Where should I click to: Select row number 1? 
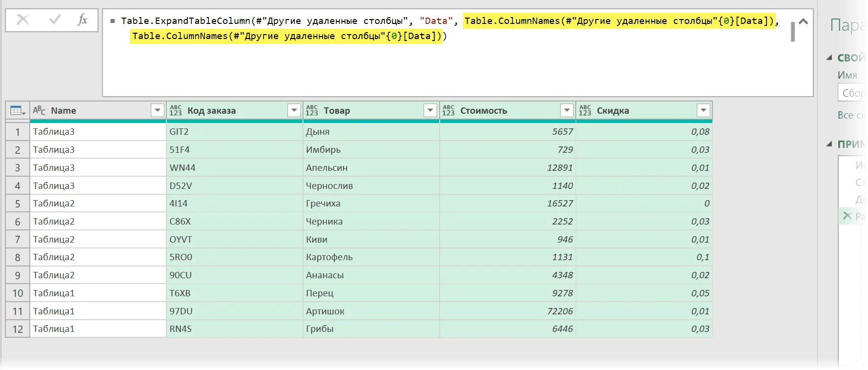point(18,132)
